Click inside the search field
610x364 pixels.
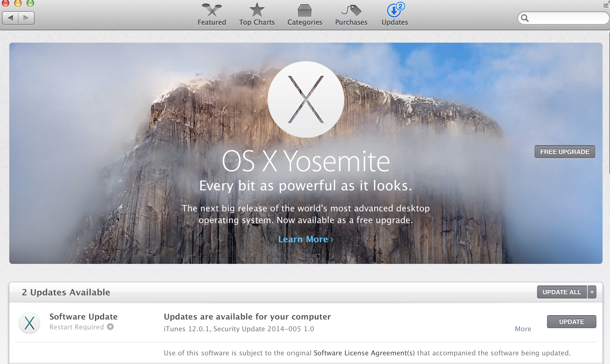point(567,18)
